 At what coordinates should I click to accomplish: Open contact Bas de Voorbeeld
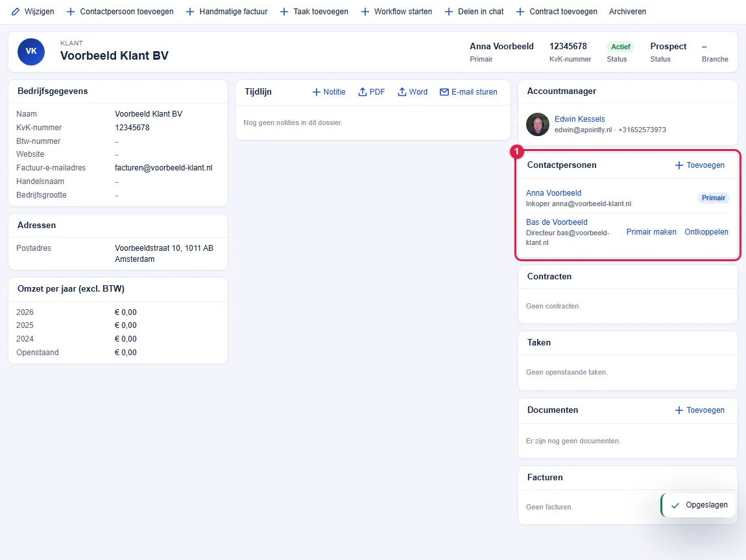557,222
